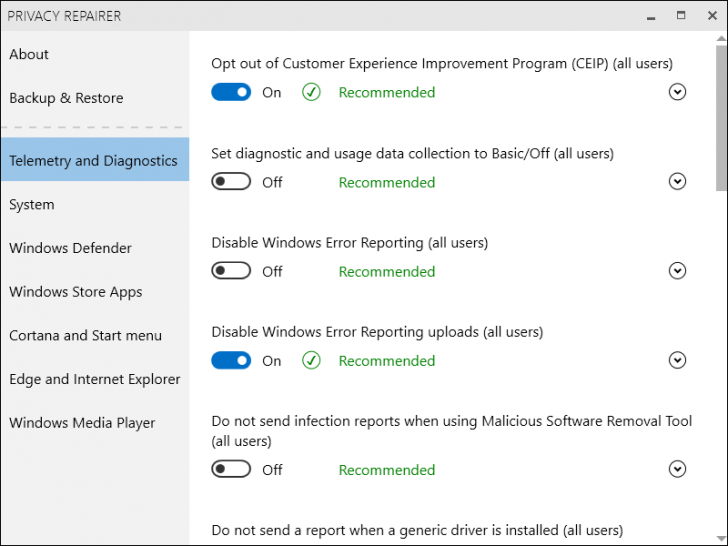
Task: Enable diagnostic data collection Basic/Off switch
Action: [231, 182]
